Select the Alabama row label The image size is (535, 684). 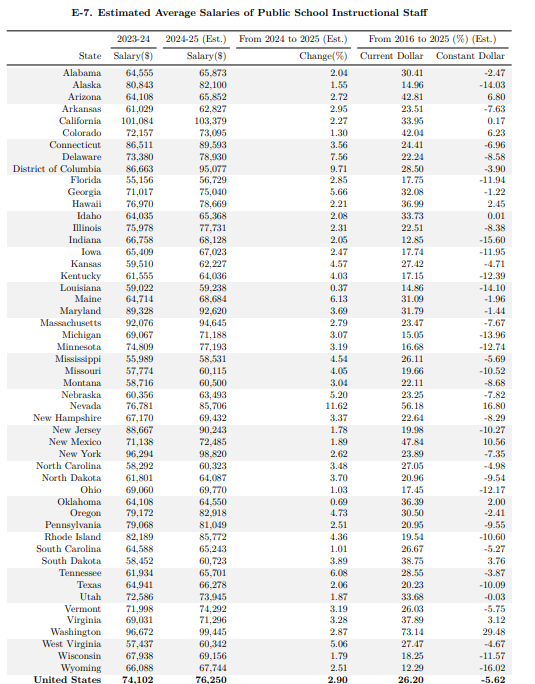[x=82, y=73]
